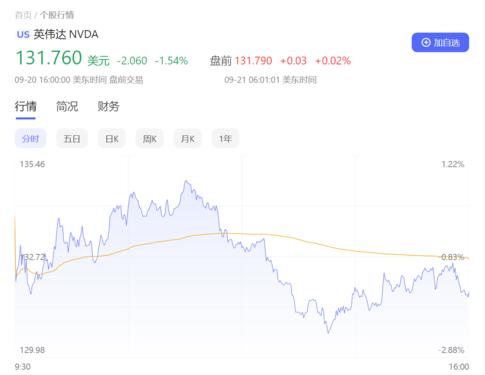Image resolution: width=485 pixels, height=375 pixels.
Task: Switch to the 行情 tab
Action: click(26, 106)
